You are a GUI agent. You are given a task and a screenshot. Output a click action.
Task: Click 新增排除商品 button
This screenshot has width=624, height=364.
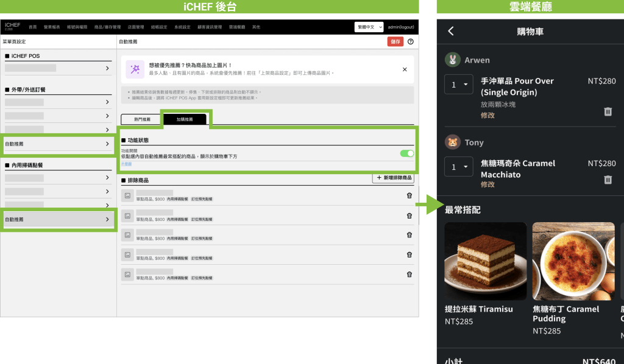[x=393, y=178]
